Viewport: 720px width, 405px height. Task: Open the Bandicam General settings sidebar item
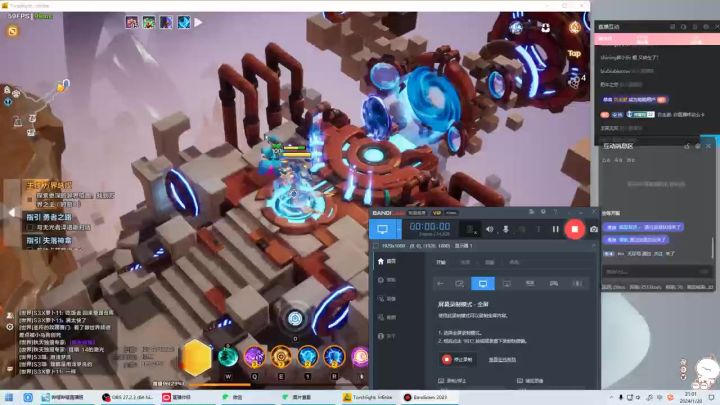click(x=387, y=280)
